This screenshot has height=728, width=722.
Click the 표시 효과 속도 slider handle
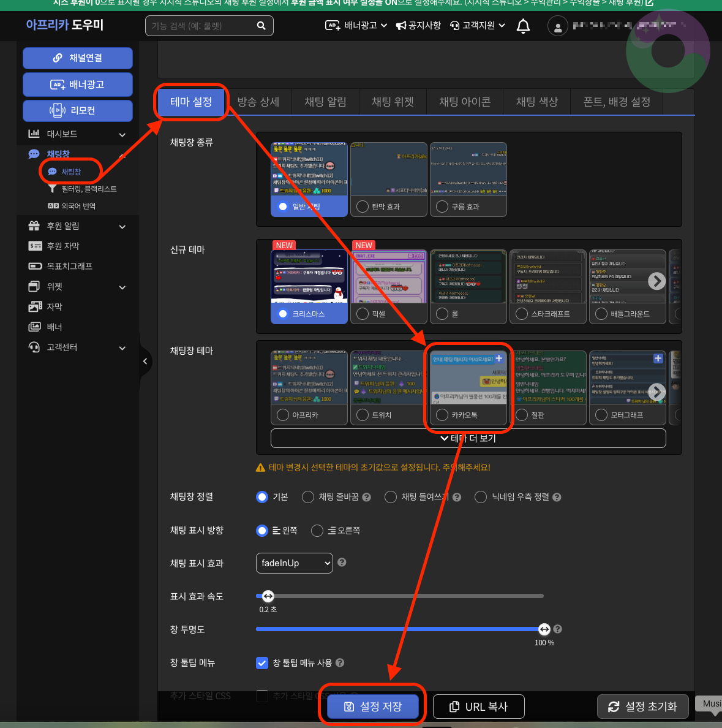(268, 596)
